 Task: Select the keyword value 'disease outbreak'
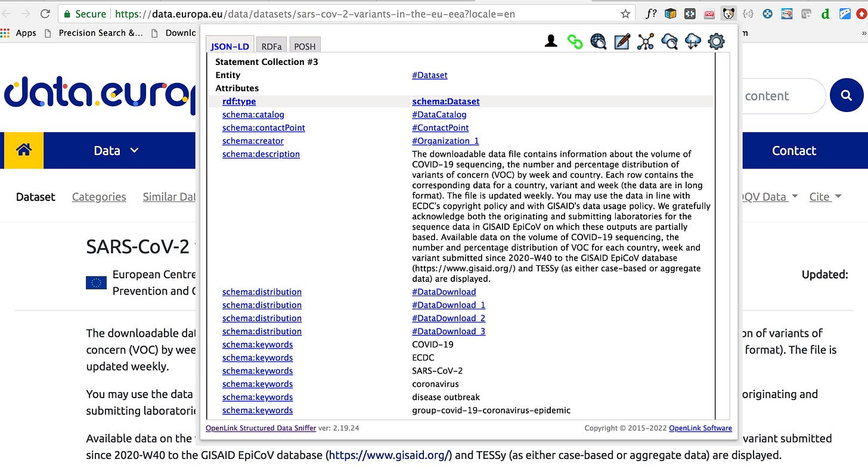pos(445,397)
